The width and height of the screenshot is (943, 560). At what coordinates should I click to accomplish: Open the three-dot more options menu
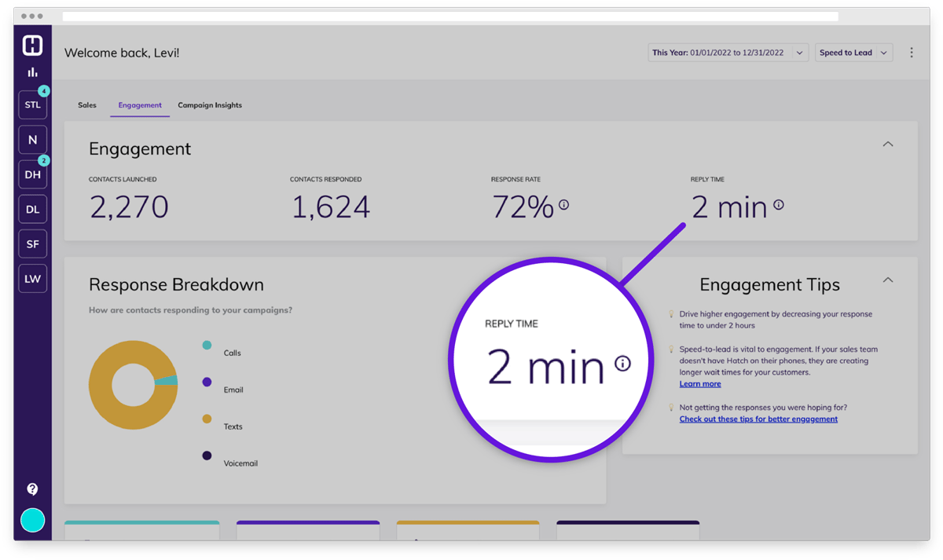(912, 53)
